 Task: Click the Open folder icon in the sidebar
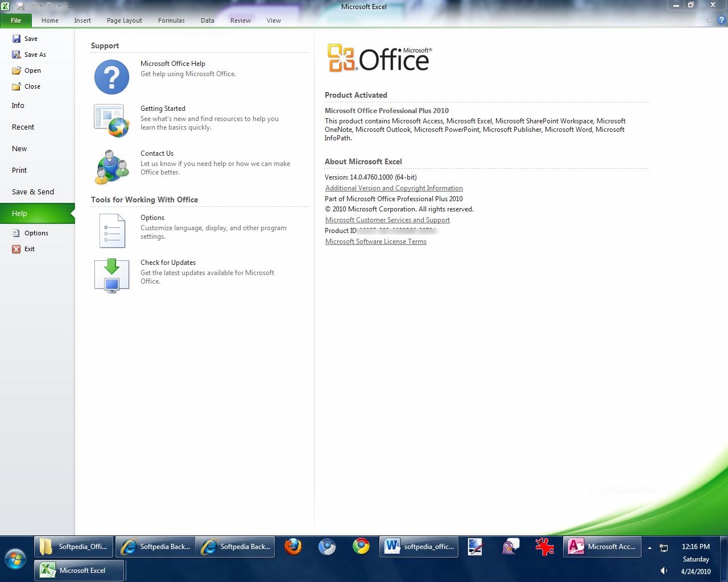[x=16, y=70]
